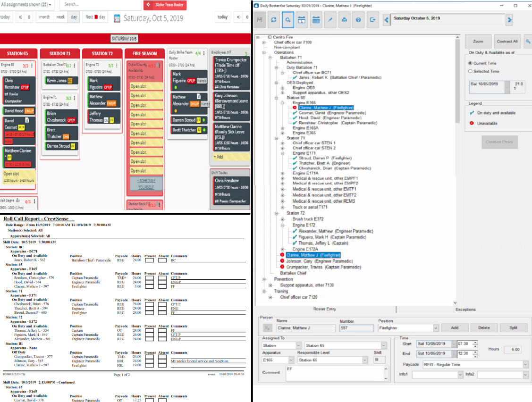Click the double left arrow beside the left today button
This screenshot has height=402, width=532.
[20, 17]
